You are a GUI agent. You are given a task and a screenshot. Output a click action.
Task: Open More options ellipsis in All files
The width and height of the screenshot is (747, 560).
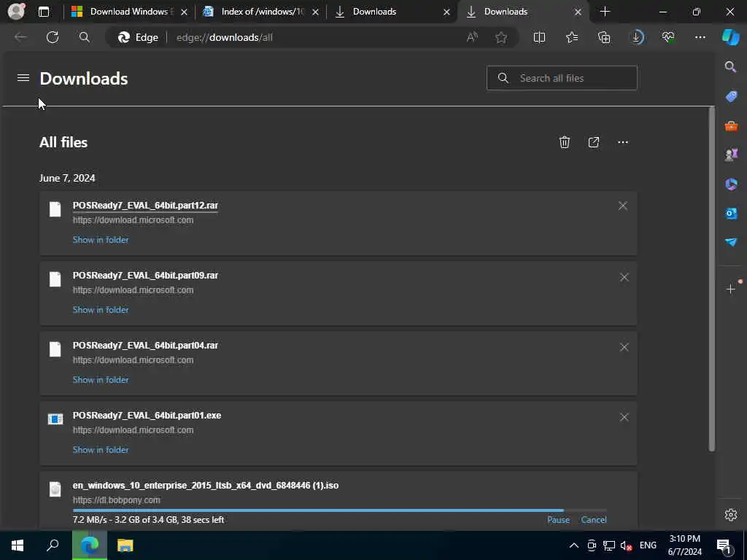point(623,142)
